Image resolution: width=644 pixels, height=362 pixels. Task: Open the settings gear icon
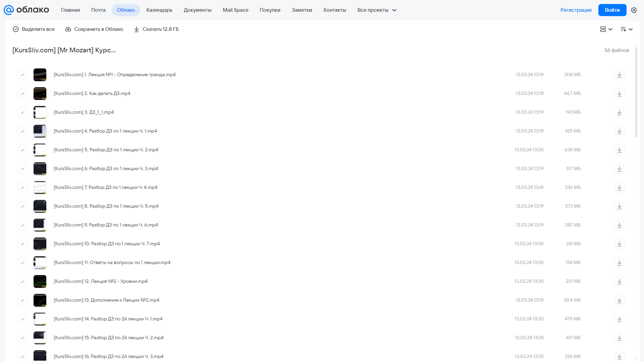click(634, 10)
